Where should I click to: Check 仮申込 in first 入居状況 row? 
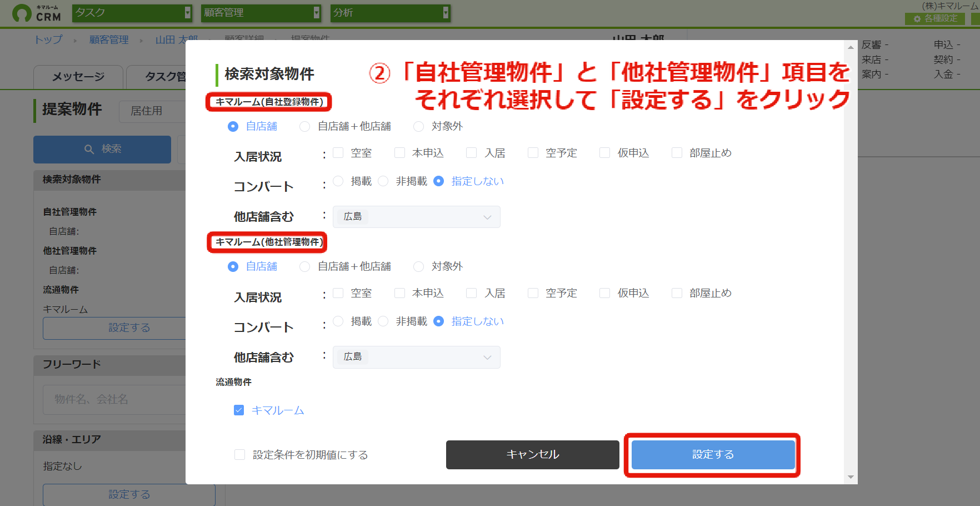pos(604,153)
